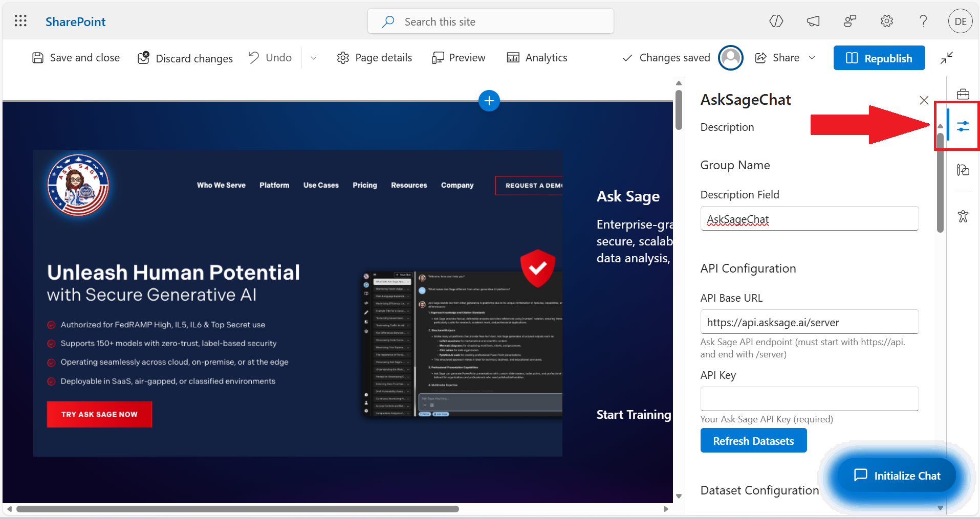The height and width of the screenshot is (519, 980).
Task: Go to SharePoint home link
Action: (75, 21)
